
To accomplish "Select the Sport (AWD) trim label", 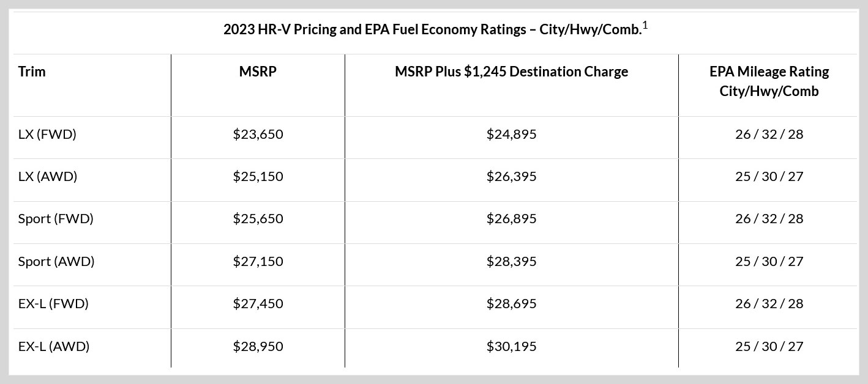I will 56,261.
